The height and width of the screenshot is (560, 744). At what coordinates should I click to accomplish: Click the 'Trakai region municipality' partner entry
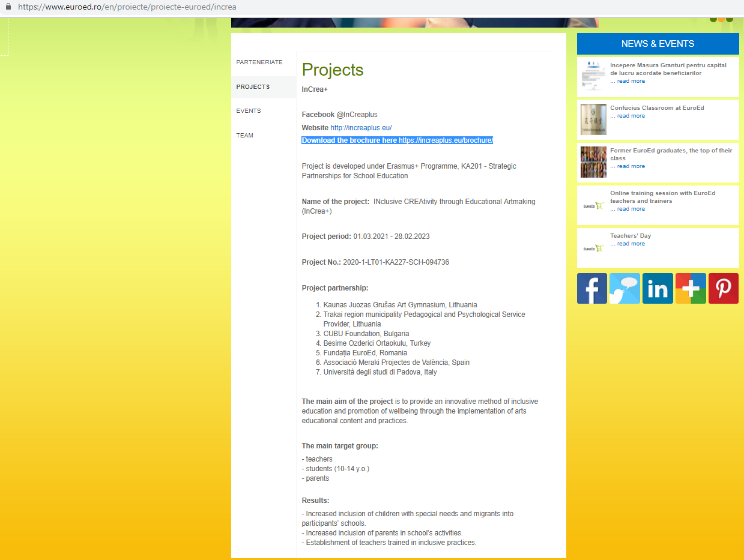pos(425,319)
